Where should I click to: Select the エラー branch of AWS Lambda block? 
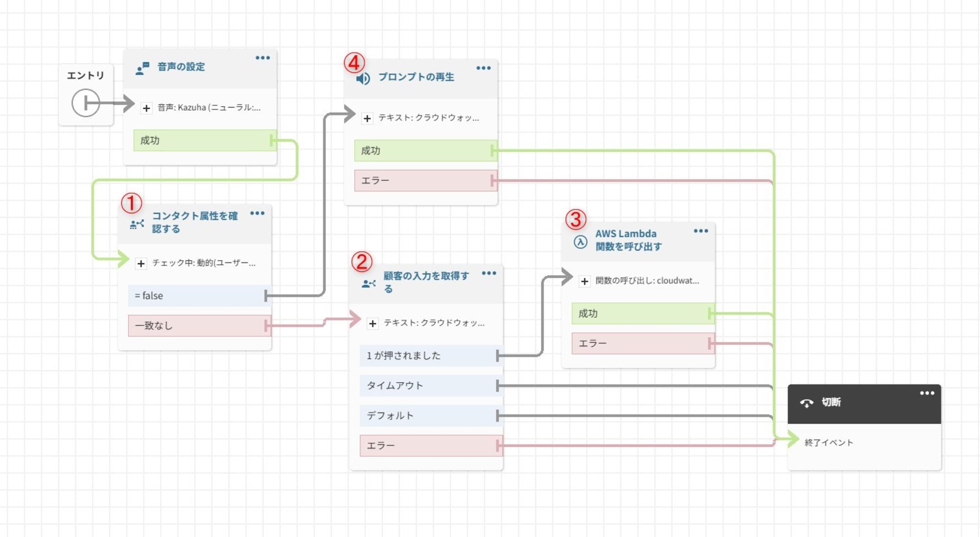[x=643, y=343]
